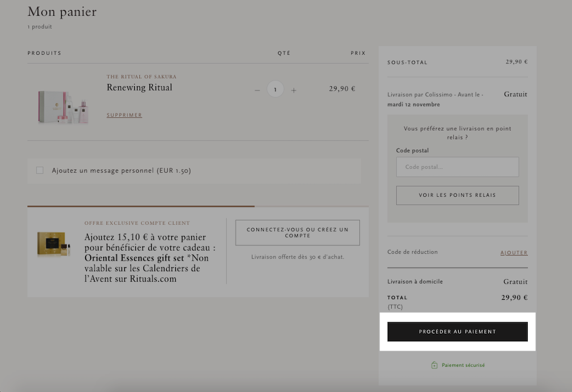Click the Oriental Essences gift set image
572x392 pixels.
(54, 243)
